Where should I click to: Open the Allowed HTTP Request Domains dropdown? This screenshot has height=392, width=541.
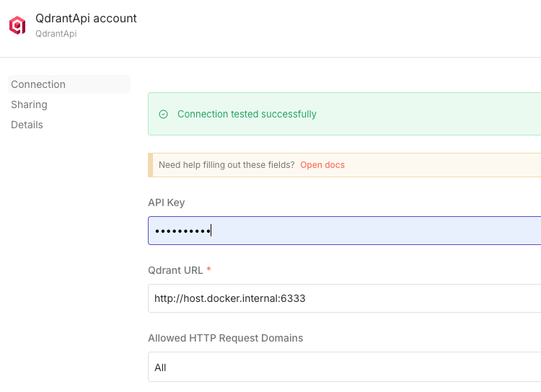pos(344,367)
